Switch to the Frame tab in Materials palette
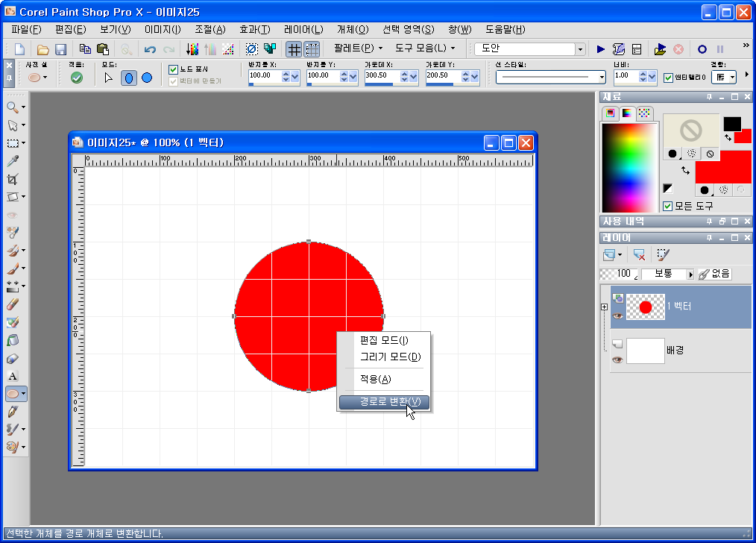This screenshot has width=756, height=543. [610, 113]
